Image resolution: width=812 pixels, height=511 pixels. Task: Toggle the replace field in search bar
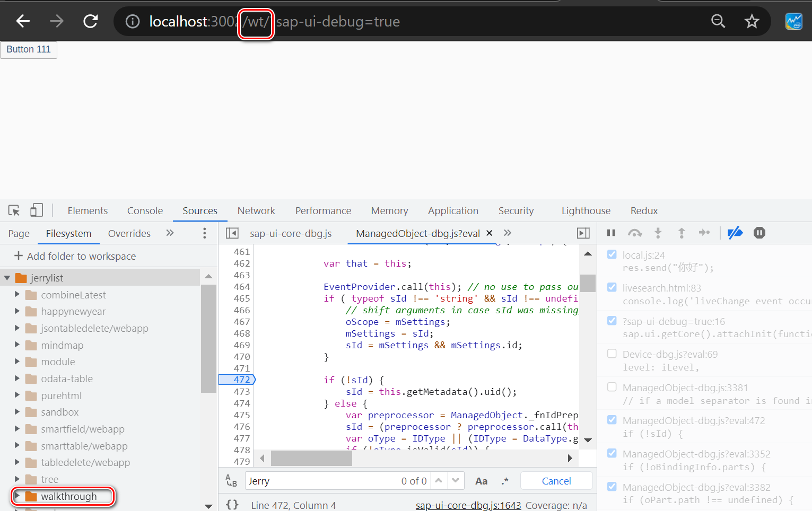231,481
